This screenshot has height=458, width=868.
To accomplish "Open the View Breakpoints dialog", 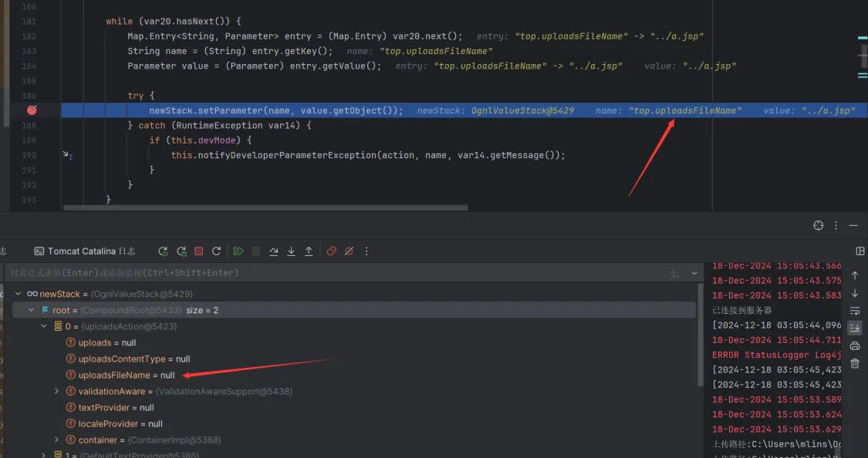I will pos(331,251).
